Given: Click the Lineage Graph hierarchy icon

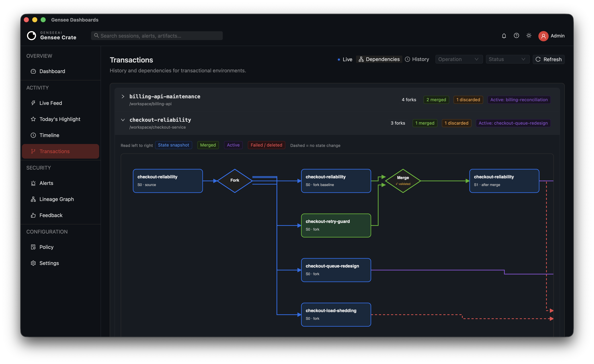Looking at the screenshot, I should 33,199.
